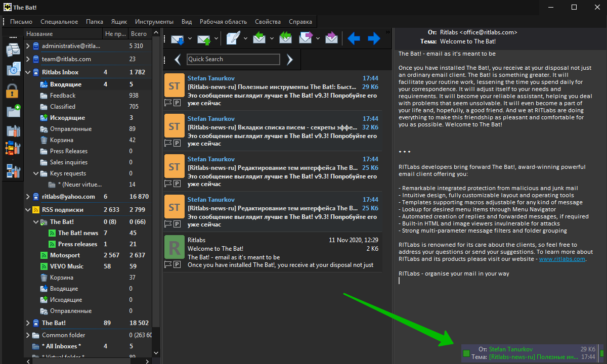607x364 pixels.
Task: Toggle the P park marker on Ritlabs Welcome message
Action: [x=177, y=264]
